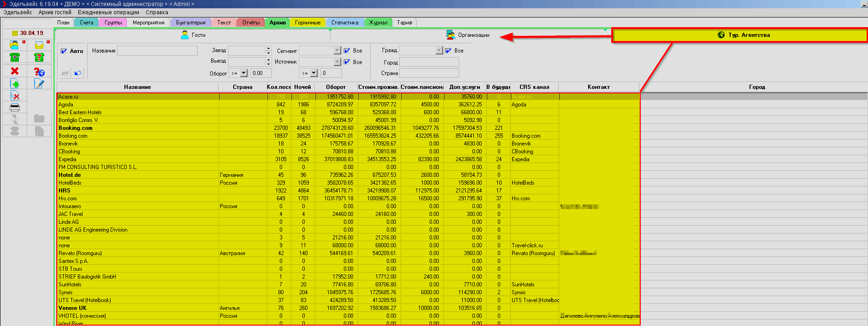Open the yellow envelope messages icon

39,45
